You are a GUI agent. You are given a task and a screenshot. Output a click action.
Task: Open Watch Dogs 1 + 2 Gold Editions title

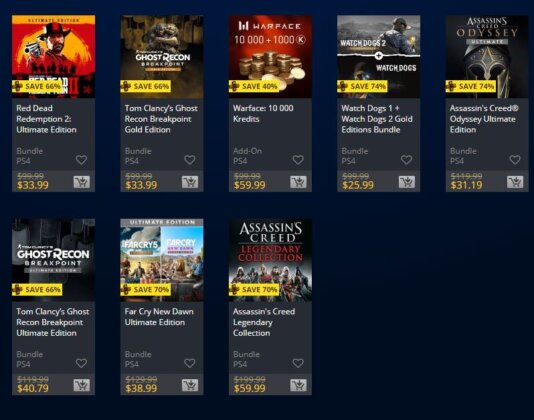tap(377, 119)
